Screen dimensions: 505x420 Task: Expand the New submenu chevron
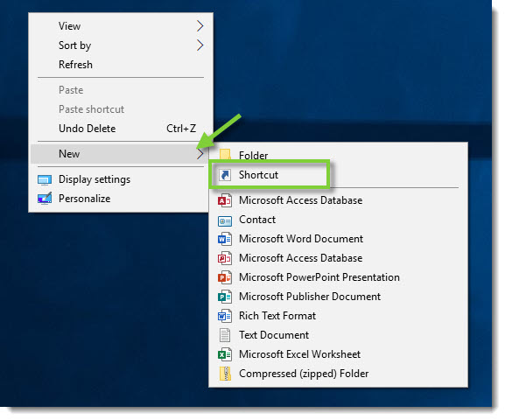pos(200,154)
